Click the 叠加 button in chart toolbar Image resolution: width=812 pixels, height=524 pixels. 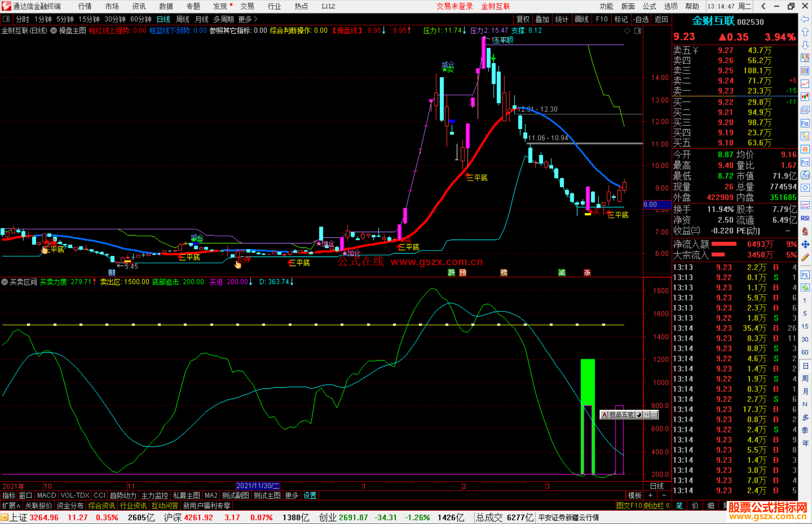pos(542,19)
